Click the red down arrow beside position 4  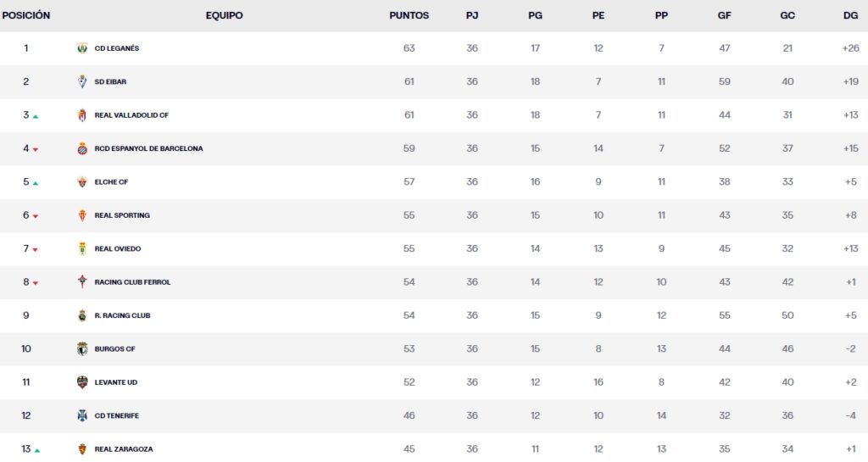click(36, 149)
